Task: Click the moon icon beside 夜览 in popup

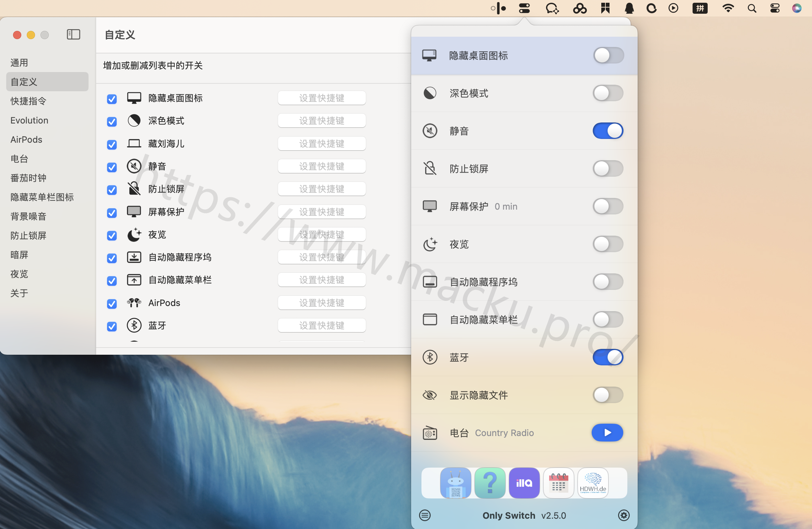Action: coord(430,244)
